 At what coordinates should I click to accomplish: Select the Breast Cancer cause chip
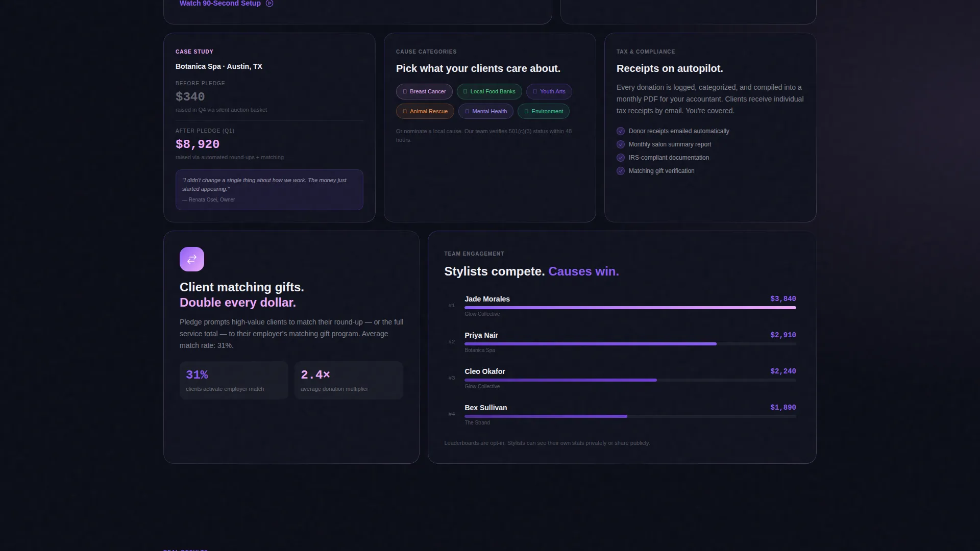[x=424, y=92]
